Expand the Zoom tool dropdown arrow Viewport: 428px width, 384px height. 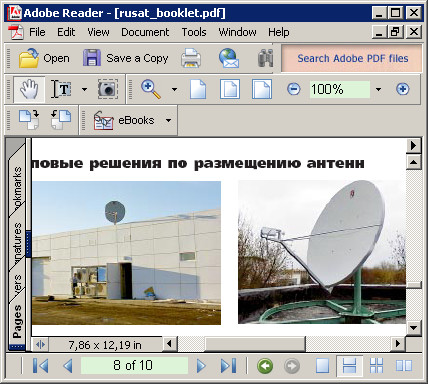[x=174, y=89]
